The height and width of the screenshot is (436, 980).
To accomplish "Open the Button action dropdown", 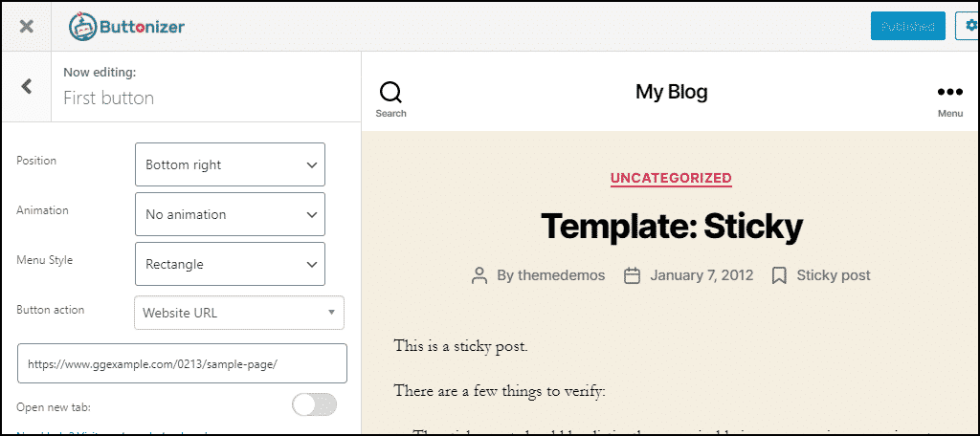I will tap(238, 312).
